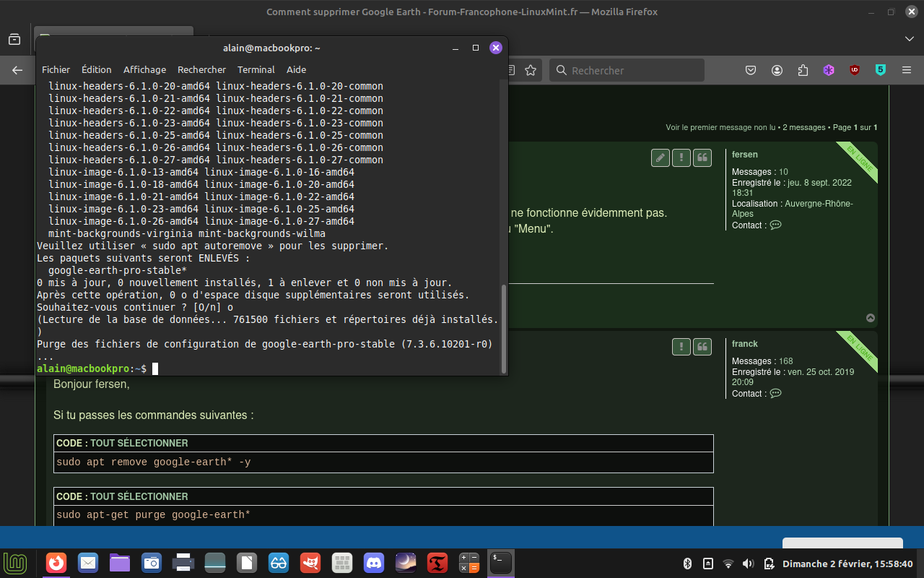Launch Firefox from the taskbar
The width and height of the screenshot is (924, 578).
56,563
